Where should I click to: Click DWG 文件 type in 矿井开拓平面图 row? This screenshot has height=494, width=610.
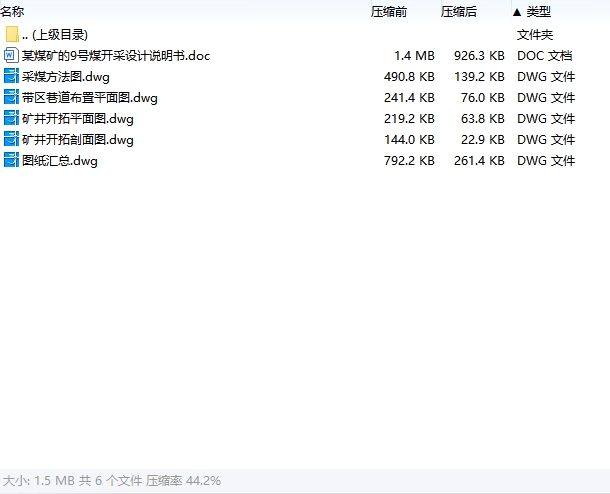coord(546,119)
